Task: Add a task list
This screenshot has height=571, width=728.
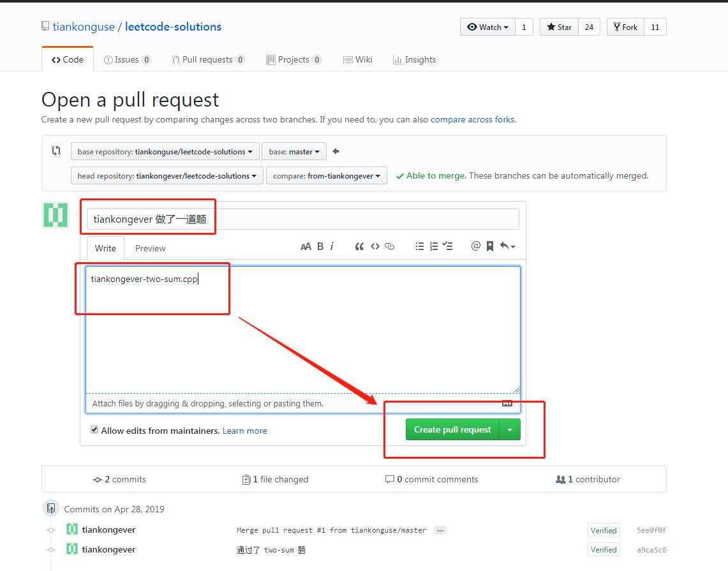Action: 447,246
